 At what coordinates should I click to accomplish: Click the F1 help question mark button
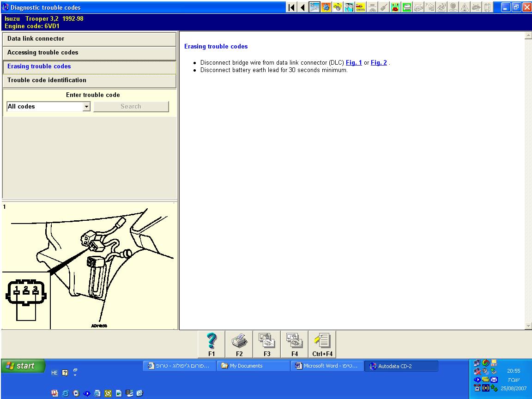click(x=212, y=344)
